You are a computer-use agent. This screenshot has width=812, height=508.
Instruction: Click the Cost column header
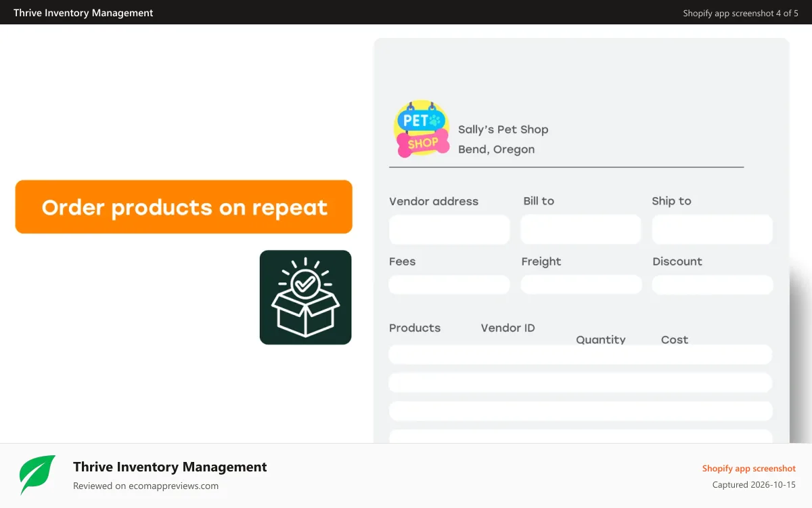(675, 339)
